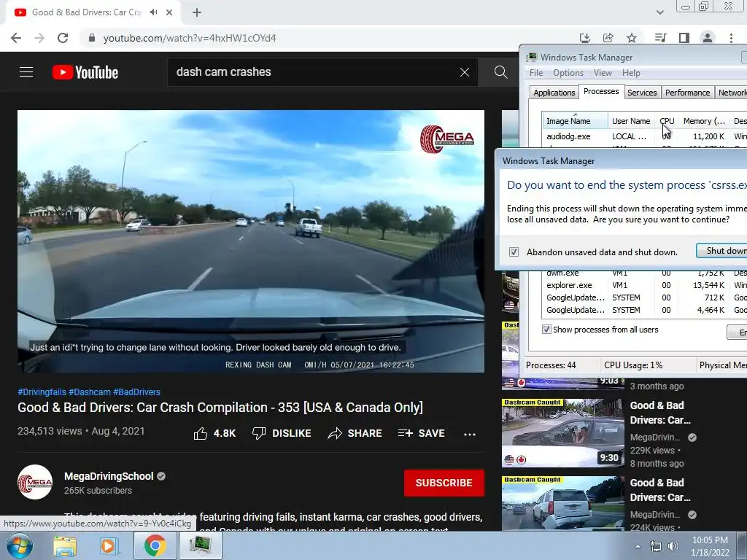This screenshot has height=560, width=747.
Task: Select GoogleUpdate row using 712 K
Action: (644, 297)
